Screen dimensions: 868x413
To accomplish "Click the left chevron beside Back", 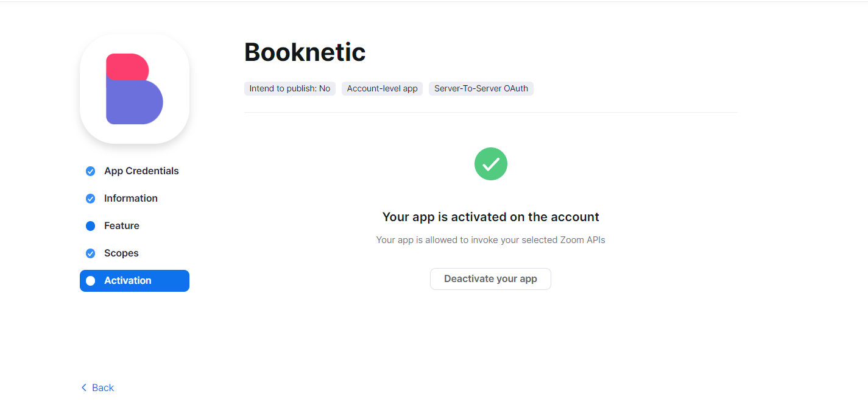I will [x=84, y=388].
